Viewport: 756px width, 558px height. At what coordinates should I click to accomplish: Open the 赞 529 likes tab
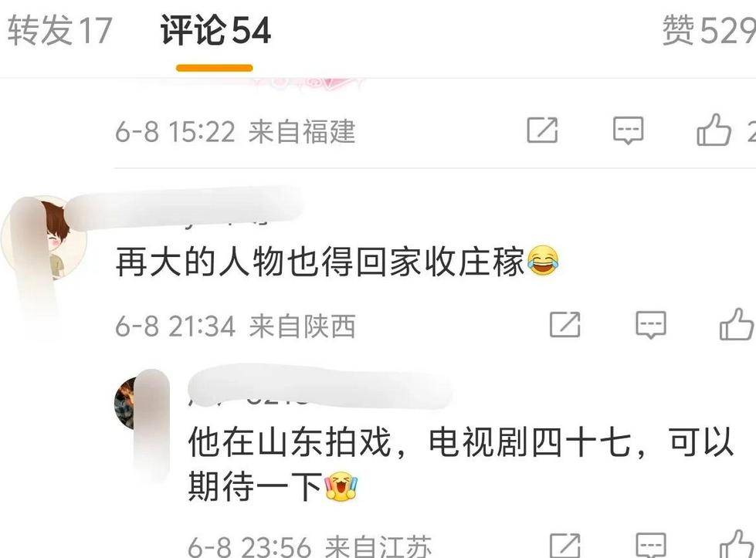(x=709, y=30)
